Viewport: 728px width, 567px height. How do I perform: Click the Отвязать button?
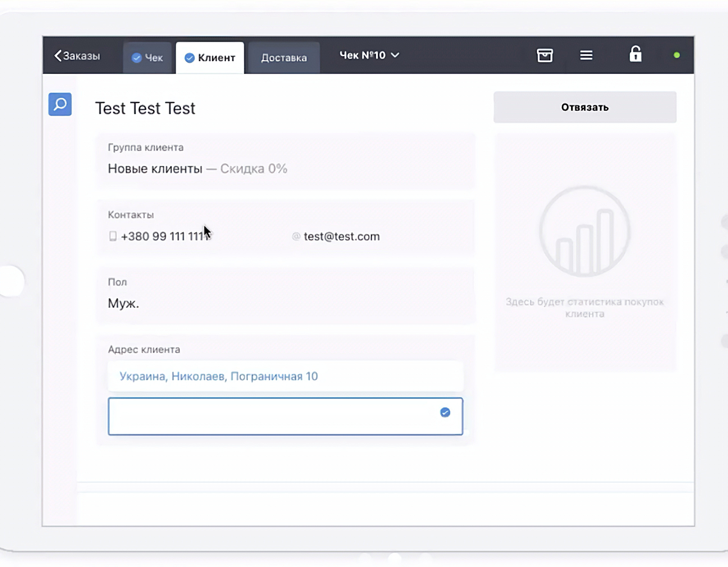click(x=585, y=107)
